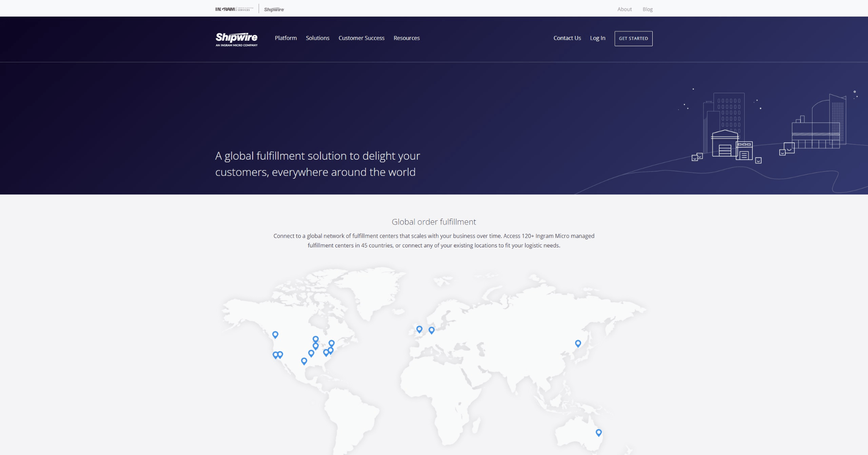The height and width of the screenshot is (455, 868).
Task: Click the small gray Shipwire logo in top bar
Action: tap(274, 9)
